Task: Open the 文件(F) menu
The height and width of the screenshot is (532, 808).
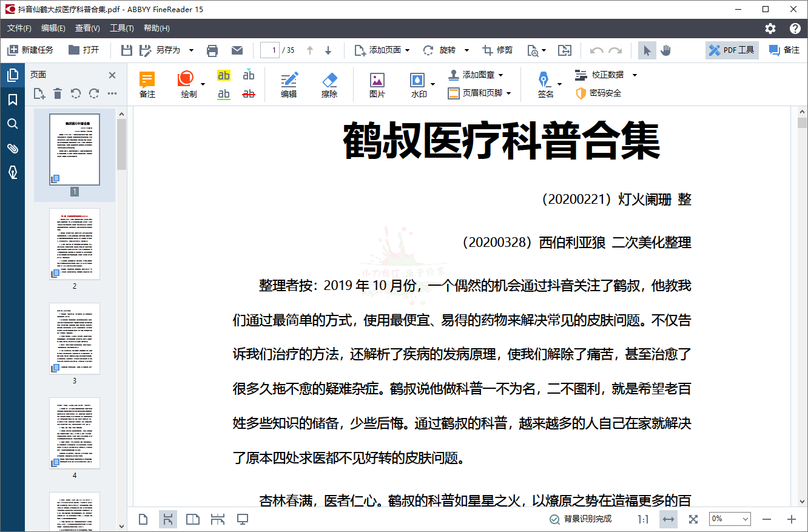Action: pyautogui.click(x=19, y=29)
